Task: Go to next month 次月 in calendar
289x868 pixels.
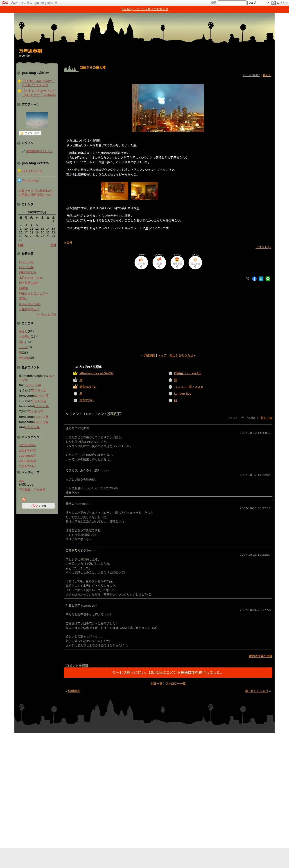Action: click(53, 245)
